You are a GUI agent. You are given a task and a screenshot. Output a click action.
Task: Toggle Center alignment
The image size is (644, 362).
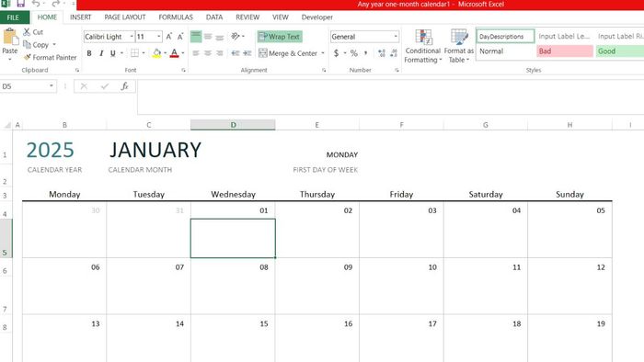pos(208,53)
